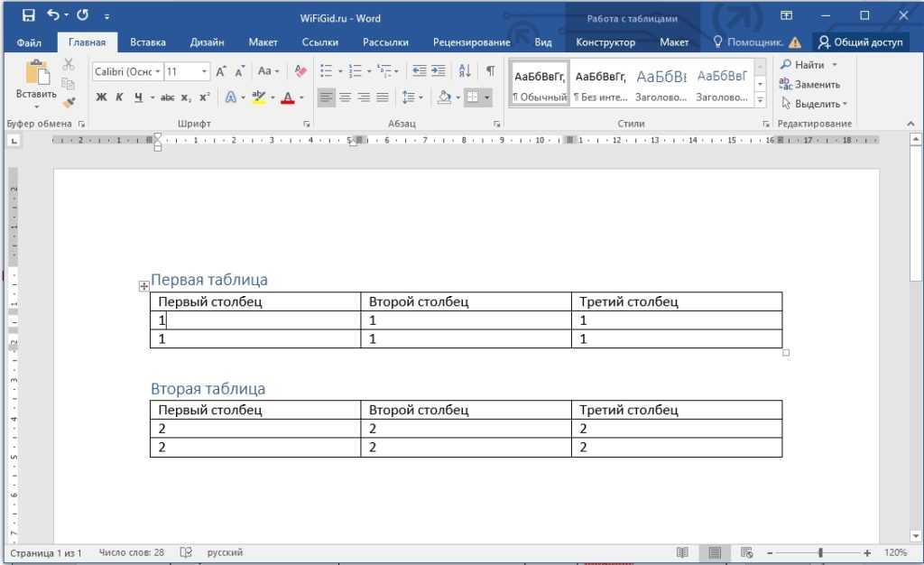Pick the red font color swatch
This screenshot has width=924, height=565.
point(288,97)
